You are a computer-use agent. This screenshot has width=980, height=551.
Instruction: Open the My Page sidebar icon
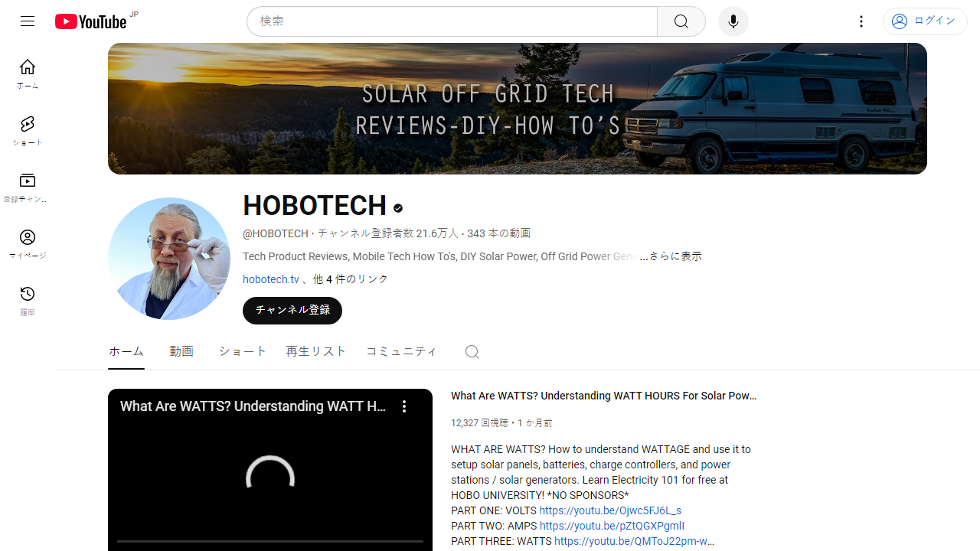coord(28,244)
